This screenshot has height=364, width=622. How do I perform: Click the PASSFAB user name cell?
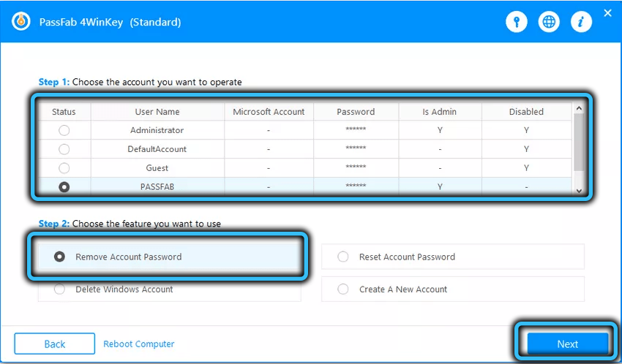pos(157,187)
